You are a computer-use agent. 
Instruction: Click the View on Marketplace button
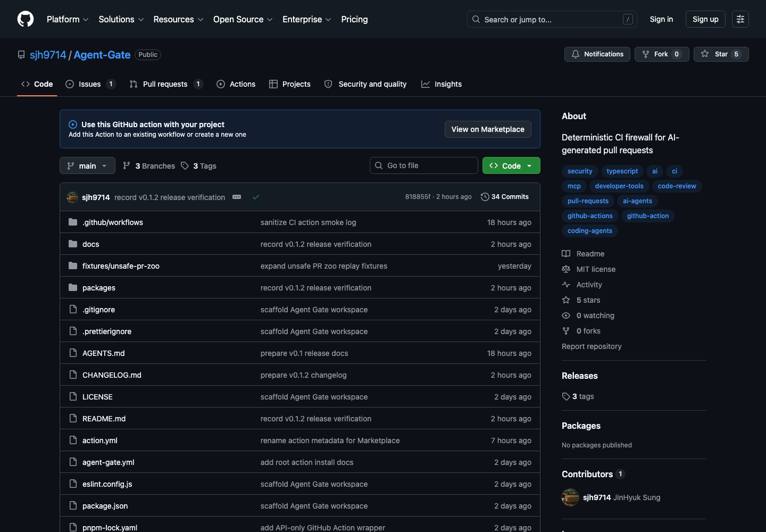coord(488,129)
